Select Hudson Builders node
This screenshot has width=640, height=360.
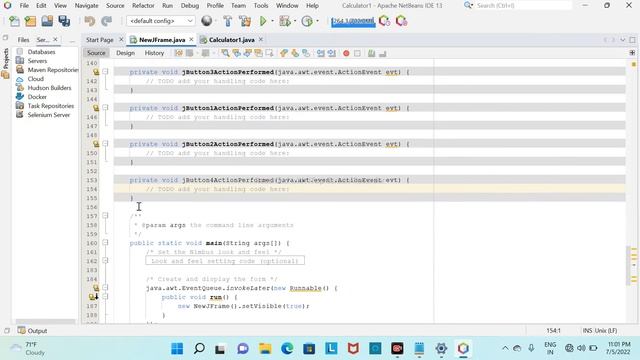(x=49, y=88)
